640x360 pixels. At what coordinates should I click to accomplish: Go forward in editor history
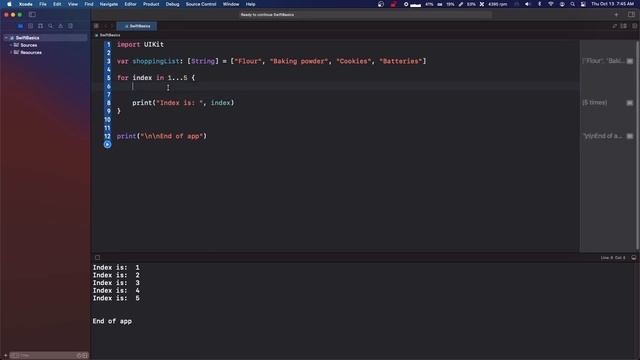click(112, 26)
